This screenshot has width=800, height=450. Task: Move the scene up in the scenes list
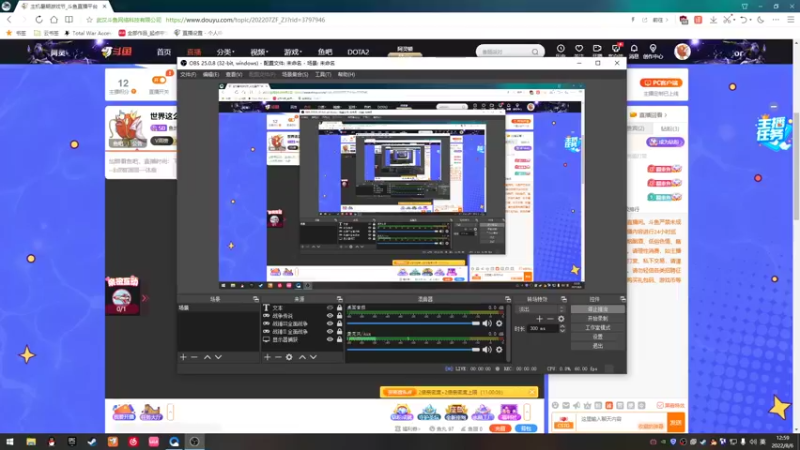click(207, 357)
